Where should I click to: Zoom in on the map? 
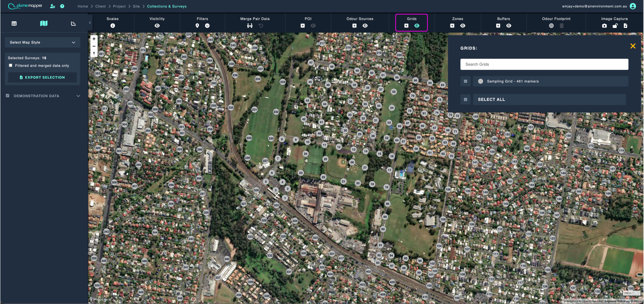pyautogui.click(x=94, y=39)
